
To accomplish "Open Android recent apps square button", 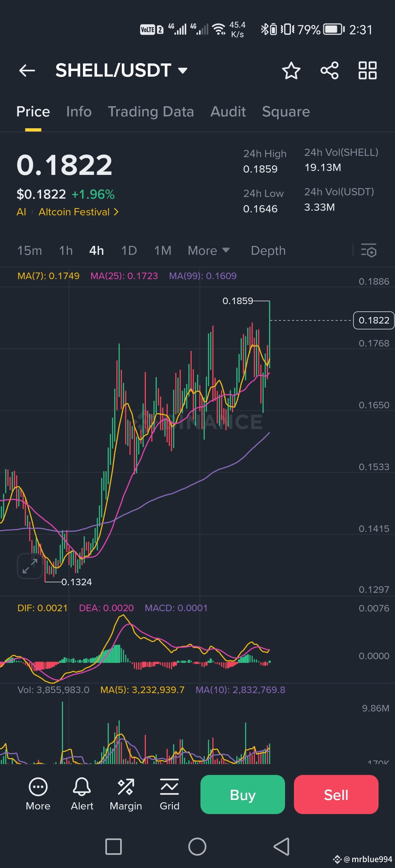I will [x=113, y=846].
